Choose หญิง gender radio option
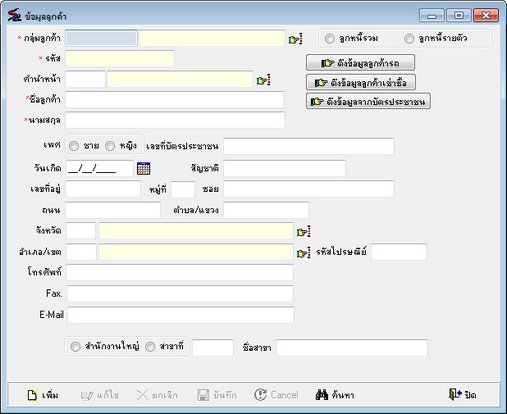Image resolution: width=507 pixels, height=414 pixels. coord(110,146)
